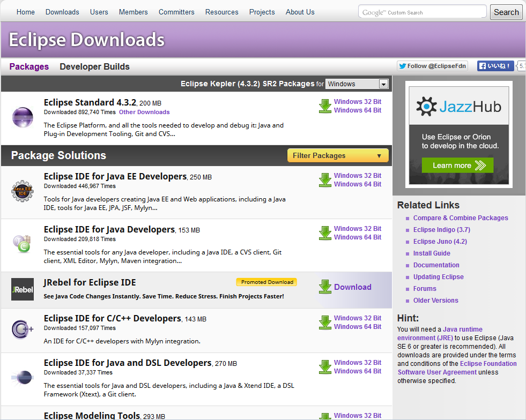Open the Projects menu item

(x=262, y=12)
